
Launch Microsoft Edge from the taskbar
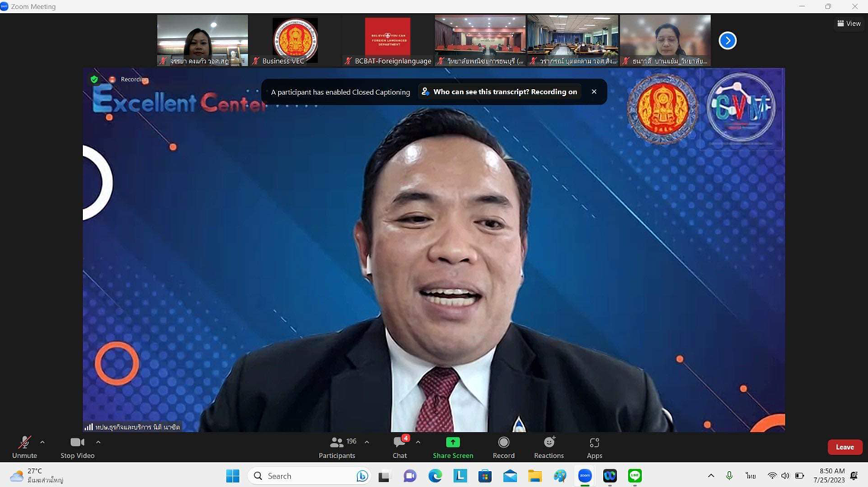(435, 476)
